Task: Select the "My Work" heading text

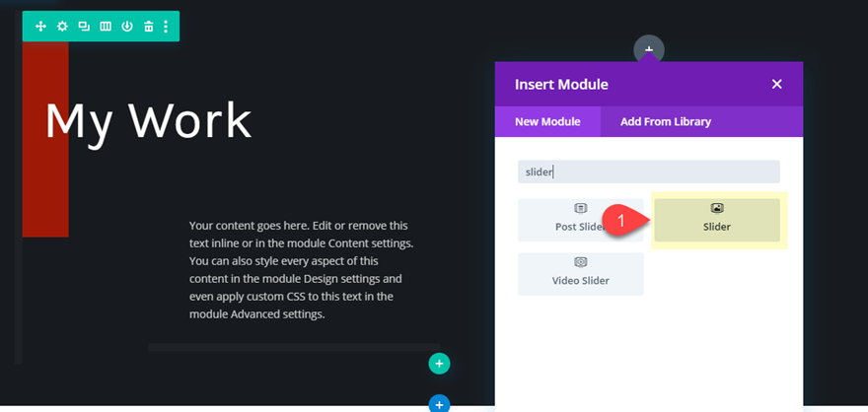Action: 148,120
